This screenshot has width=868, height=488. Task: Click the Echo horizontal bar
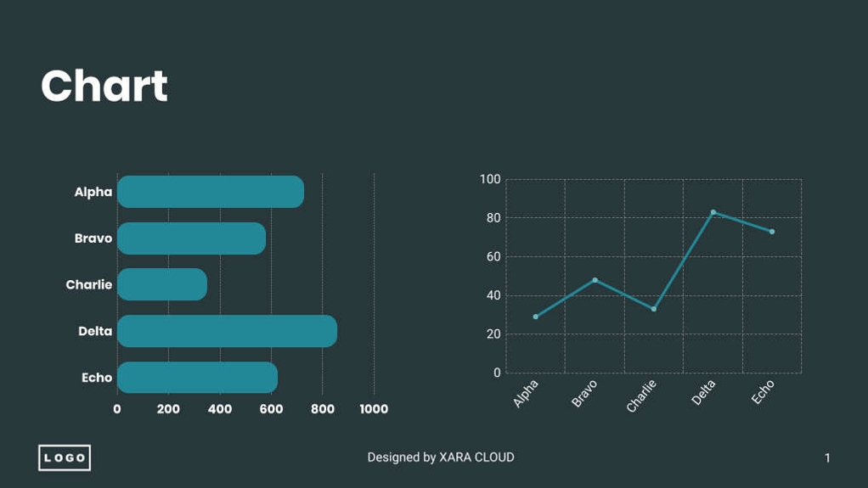197,378
